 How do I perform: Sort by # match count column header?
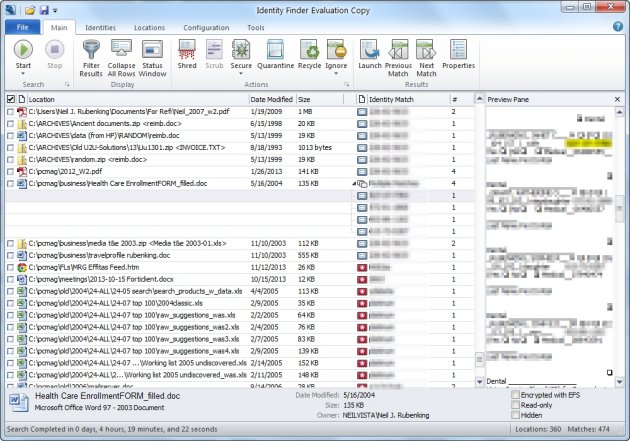pyautogui.click(x=461, y=99)
